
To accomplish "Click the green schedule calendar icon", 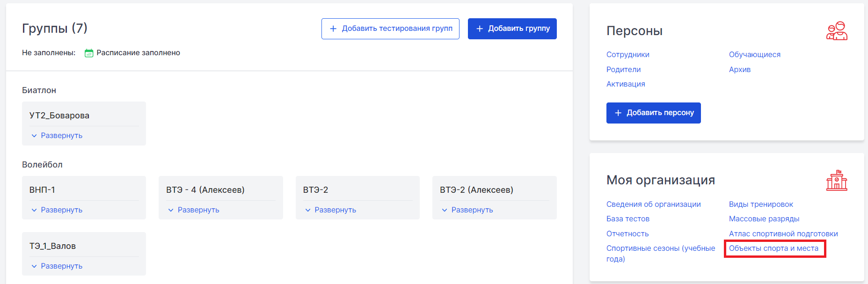I will coord(88,53).
